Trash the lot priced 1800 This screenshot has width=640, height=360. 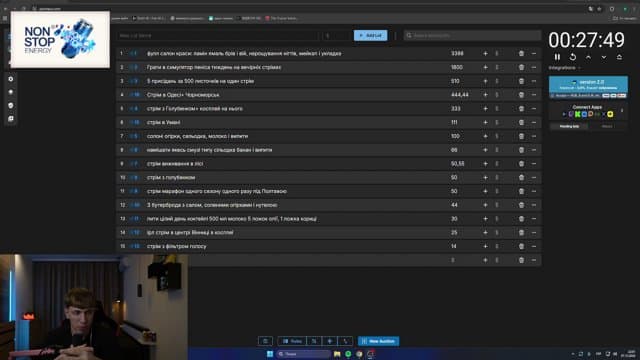pos(521,67)
